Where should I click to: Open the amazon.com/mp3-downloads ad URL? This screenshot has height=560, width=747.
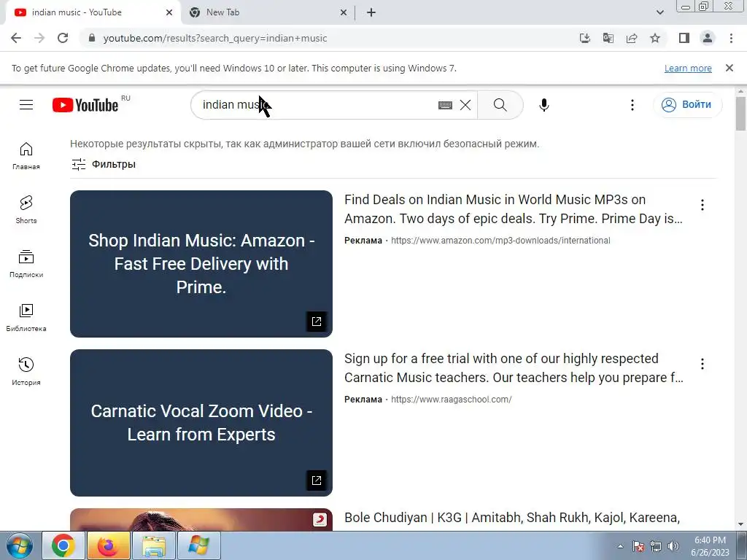click(500, 241)
